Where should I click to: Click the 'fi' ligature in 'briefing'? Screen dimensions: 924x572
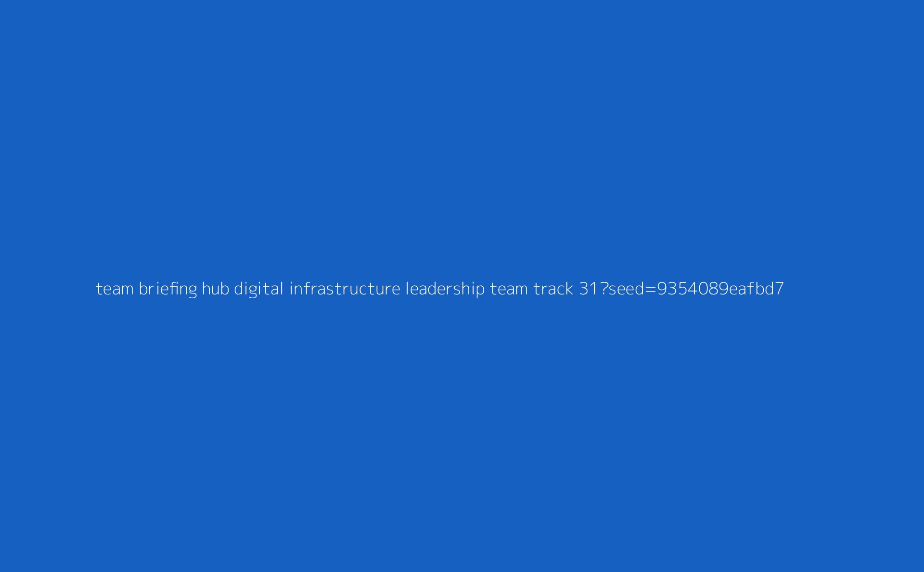pos(174,288)
